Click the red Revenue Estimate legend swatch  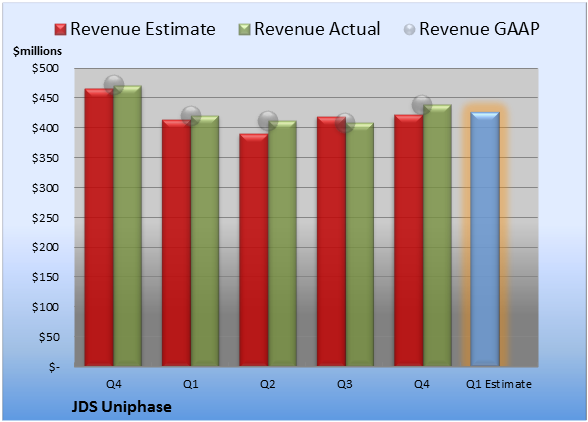tap(60, 30)
